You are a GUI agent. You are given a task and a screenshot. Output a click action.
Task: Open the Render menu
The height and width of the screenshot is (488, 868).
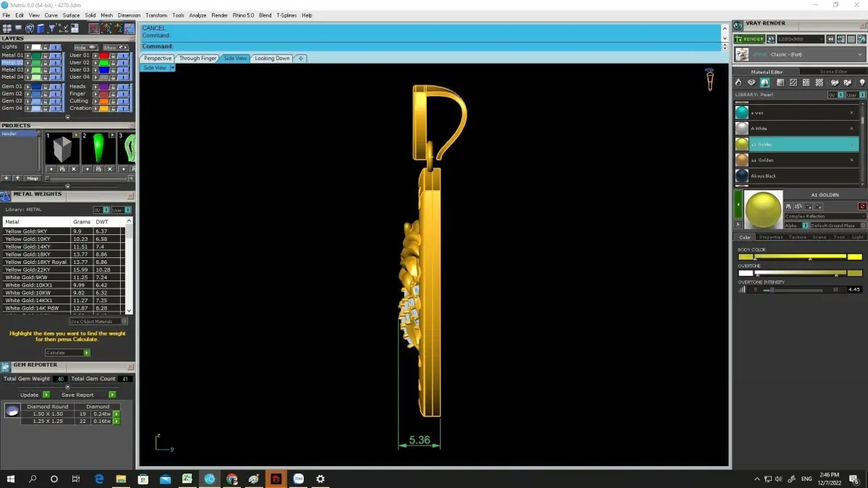(x=219, y=15)
